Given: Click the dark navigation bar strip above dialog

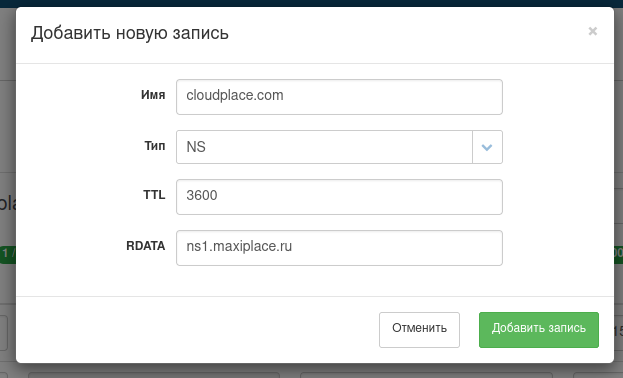Looking at the screenshot, I should click(312, 3).
